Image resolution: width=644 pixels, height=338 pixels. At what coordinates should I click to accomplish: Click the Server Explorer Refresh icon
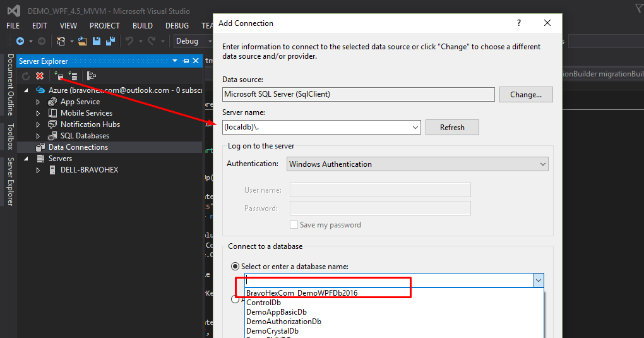pos(26,76)
